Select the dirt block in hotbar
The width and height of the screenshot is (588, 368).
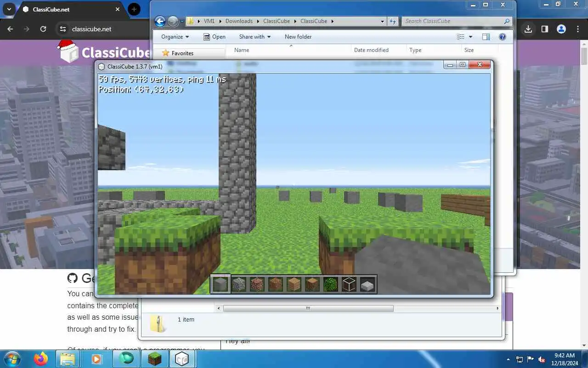pyautogui.click(x=275, y=284)
